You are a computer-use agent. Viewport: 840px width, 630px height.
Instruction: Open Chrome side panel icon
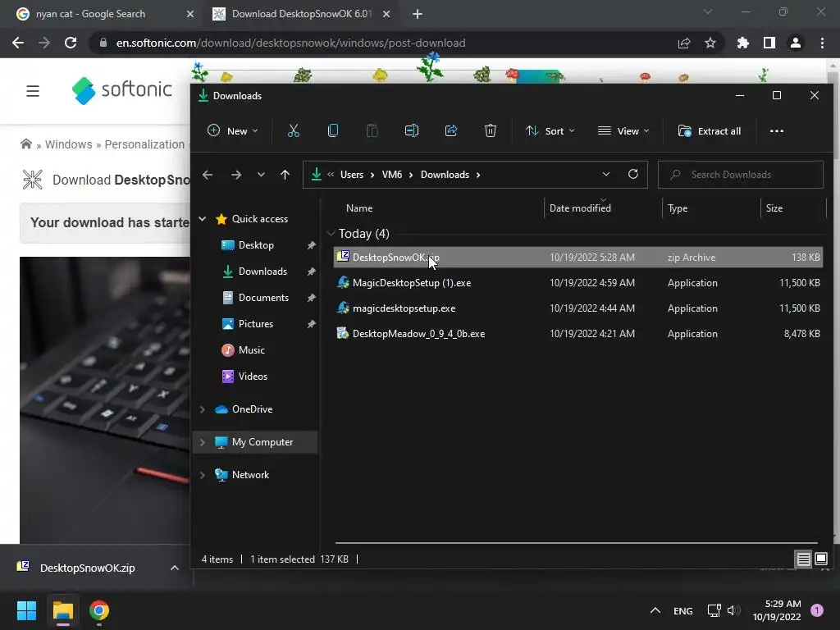tap(769, 43)
